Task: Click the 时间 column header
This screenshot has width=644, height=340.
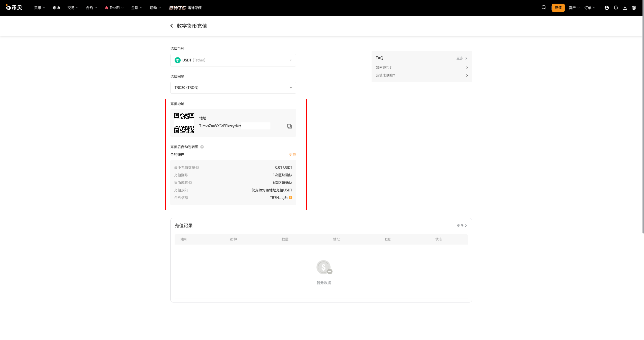Action: (x=183, y=239)
